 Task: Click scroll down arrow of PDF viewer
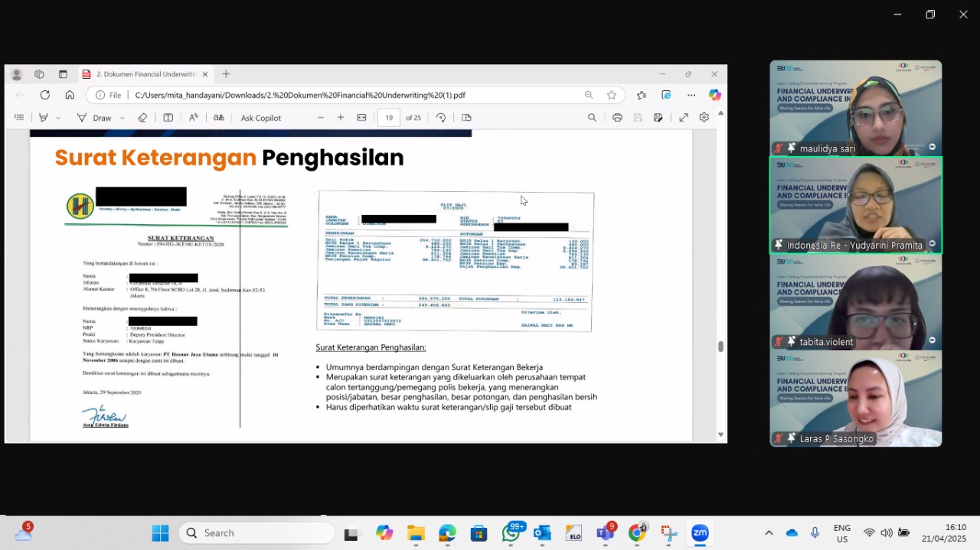pos(720,434)
